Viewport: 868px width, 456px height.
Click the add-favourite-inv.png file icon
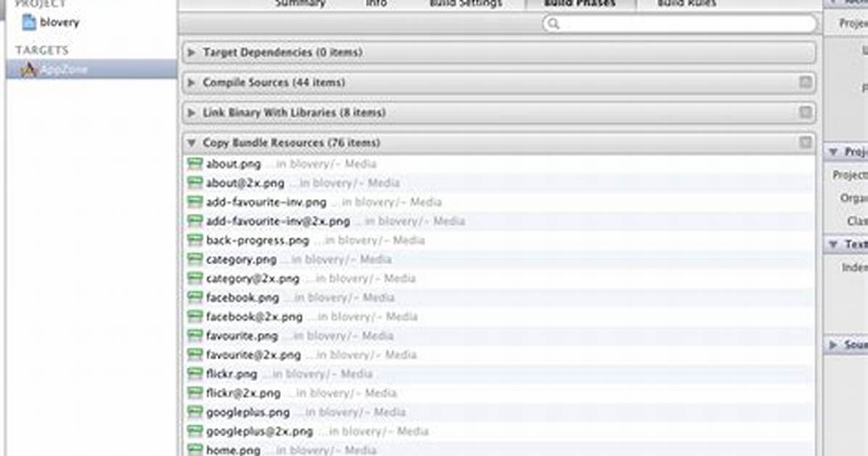(x=195, y=202)
